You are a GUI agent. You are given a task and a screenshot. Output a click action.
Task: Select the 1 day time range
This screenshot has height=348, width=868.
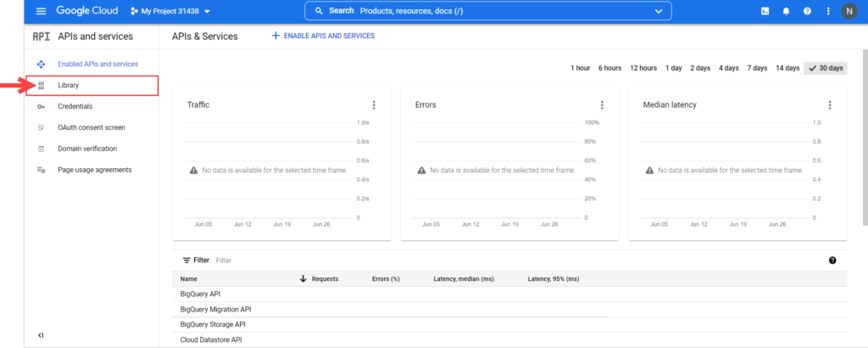pos(674,68)
